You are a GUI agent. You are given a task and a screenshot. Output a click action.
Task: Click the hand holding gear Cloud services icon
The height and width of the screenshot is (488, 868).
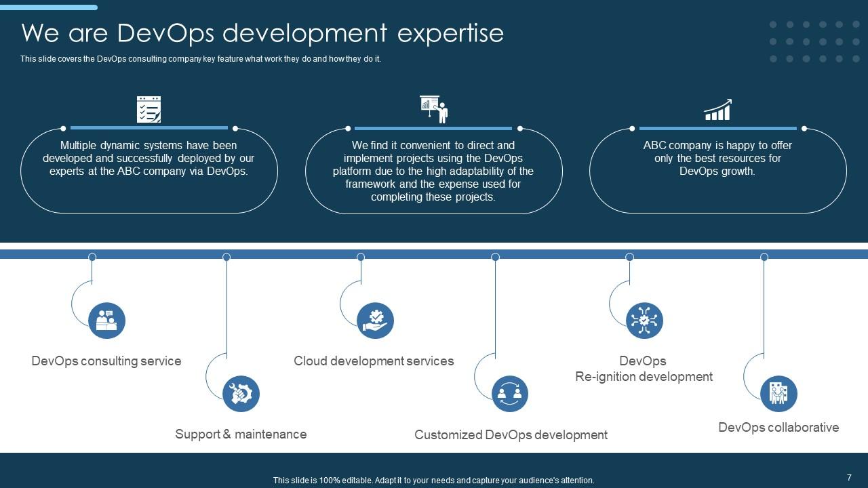pos(374,319)
